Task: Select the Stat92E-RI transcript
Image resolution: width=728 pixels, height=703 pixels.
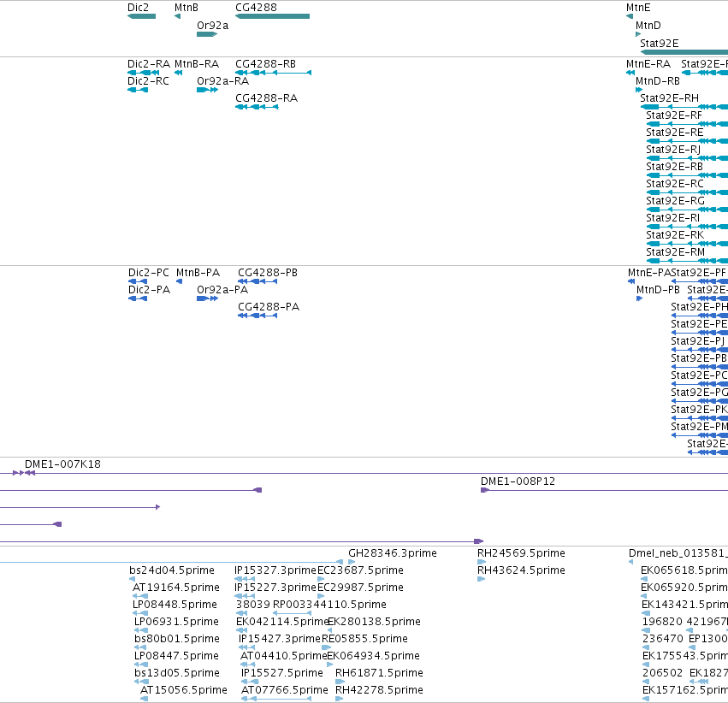Action: [687, 227]
